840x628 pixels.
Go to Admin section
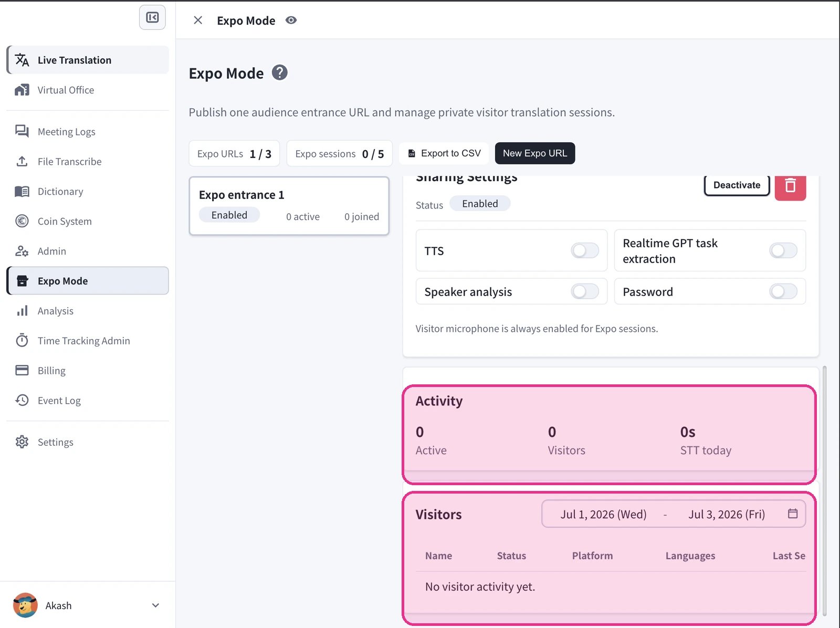click(88, 251)
